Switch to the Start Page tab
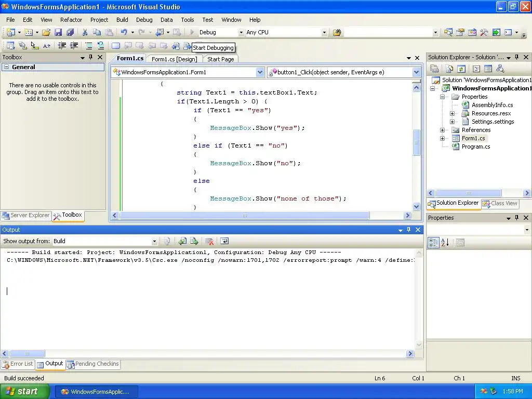The width and height of the screenshot is (532, 399). (220, 59)
